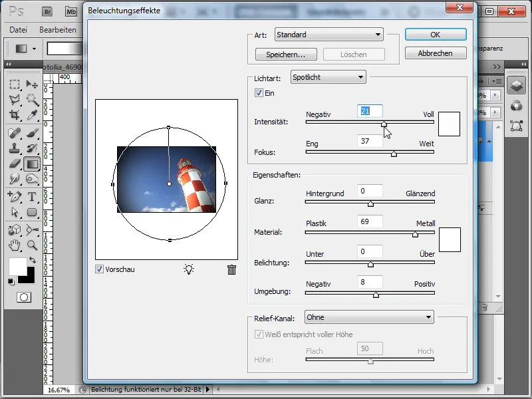Viewport: 532px width, 399px height.
Task: Click the Umgebung slider handle
Action: click(x=376, y=295)
